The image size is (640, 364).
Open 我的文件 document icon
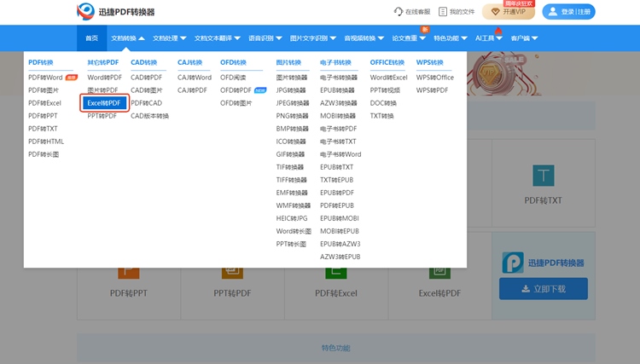point(442,11)
